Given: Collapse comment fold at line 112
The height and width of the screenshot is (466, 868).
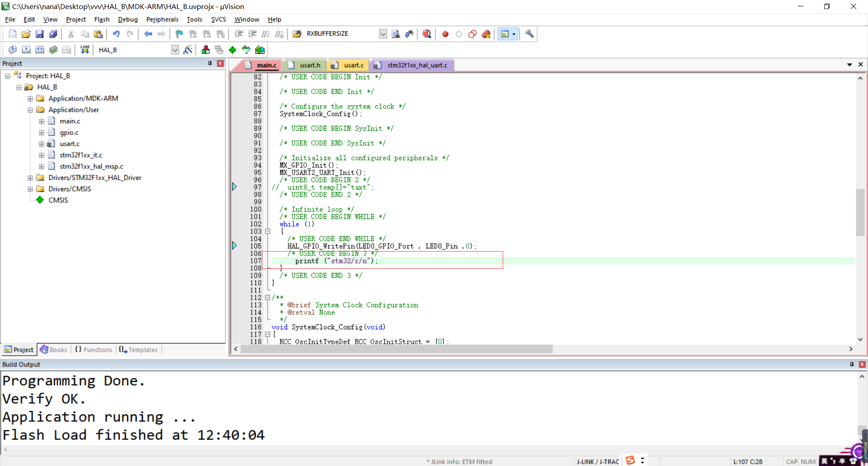Looking at the screenshot, I should click(x=268, y=297).
